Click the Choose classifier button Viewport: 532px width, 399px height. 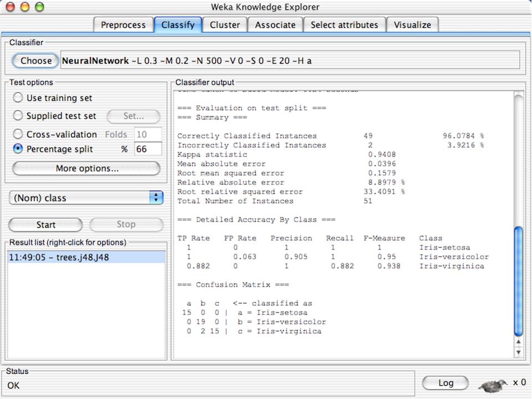(x=35, y=61)
